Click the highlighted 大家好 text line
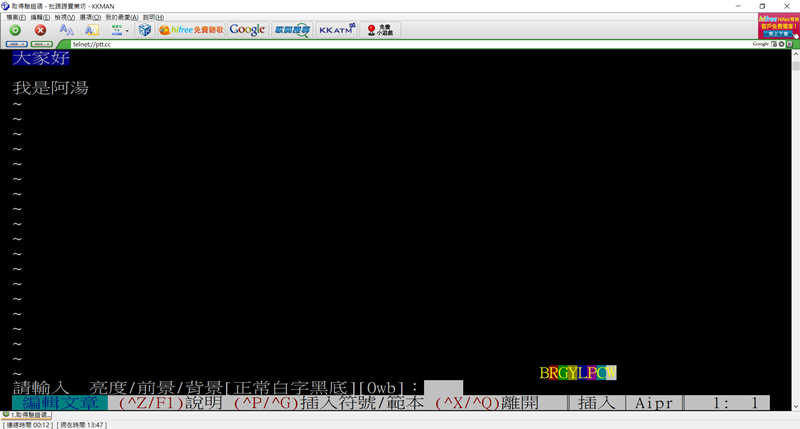 click(41, 58)
